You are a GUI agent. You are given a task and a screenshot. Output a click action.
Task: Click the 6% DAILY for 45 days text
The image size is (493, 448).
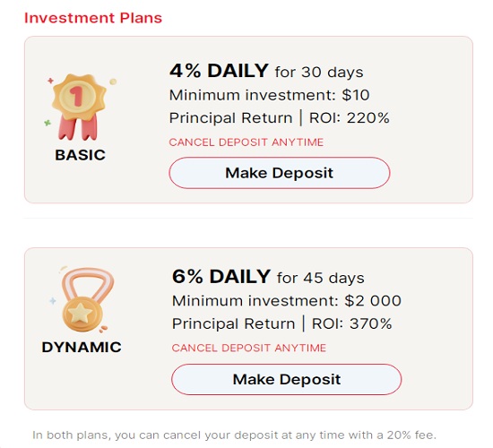point(268,277)
